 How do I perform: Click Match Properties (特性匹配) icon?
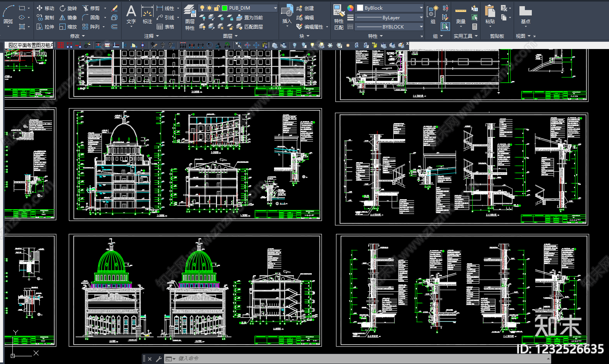pyautogui.click(x=339, y=17)
